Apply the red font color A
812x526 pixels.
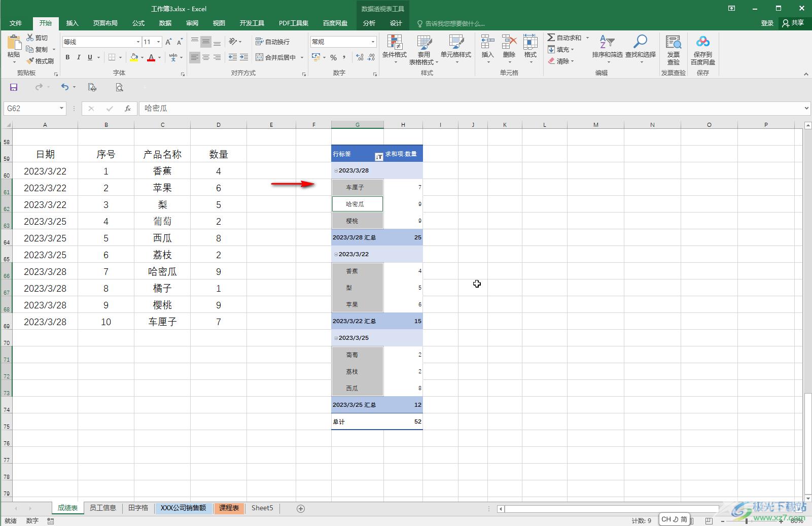(151, 57)
